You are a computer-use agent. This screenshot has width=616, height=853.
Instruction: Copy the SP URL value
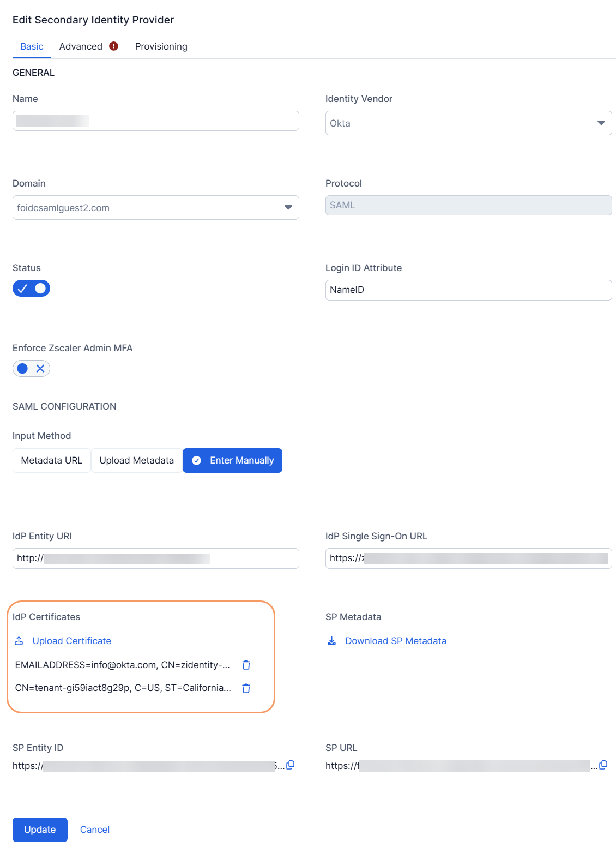tap(603, 765)
